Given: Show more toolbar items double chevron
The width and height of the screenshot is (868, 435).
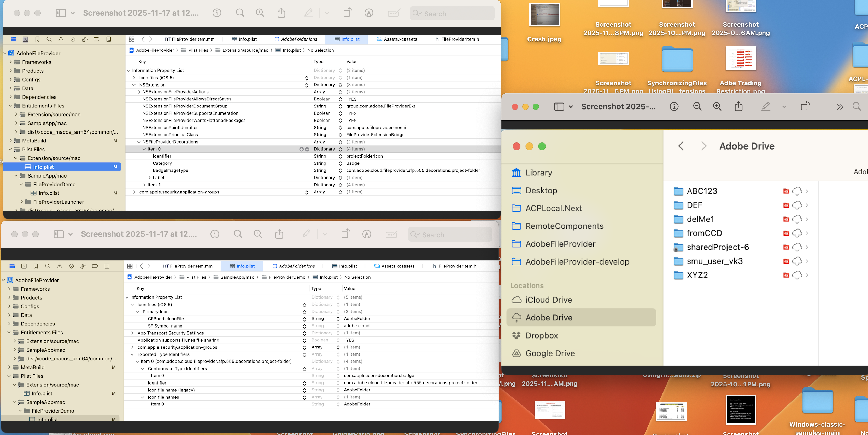Looking at the screenshot, I should pyautogui.click(x=840, y=107).
